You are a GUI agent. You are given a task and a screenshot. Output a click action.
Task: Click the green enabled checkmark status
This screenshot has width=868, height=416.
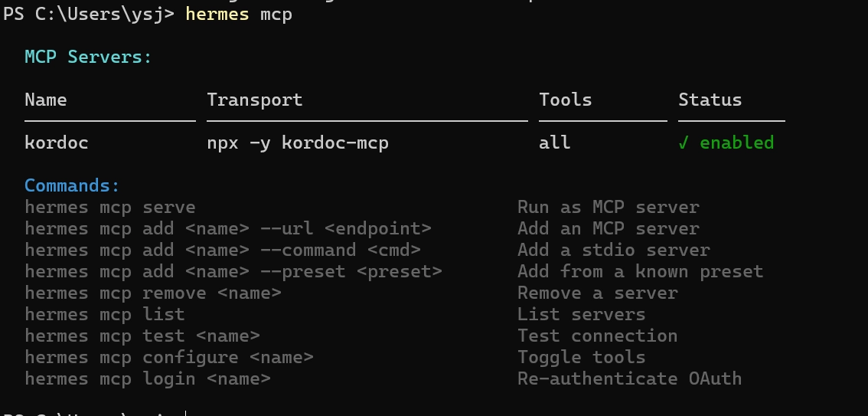pyautogui.click(x=726, y=143)
